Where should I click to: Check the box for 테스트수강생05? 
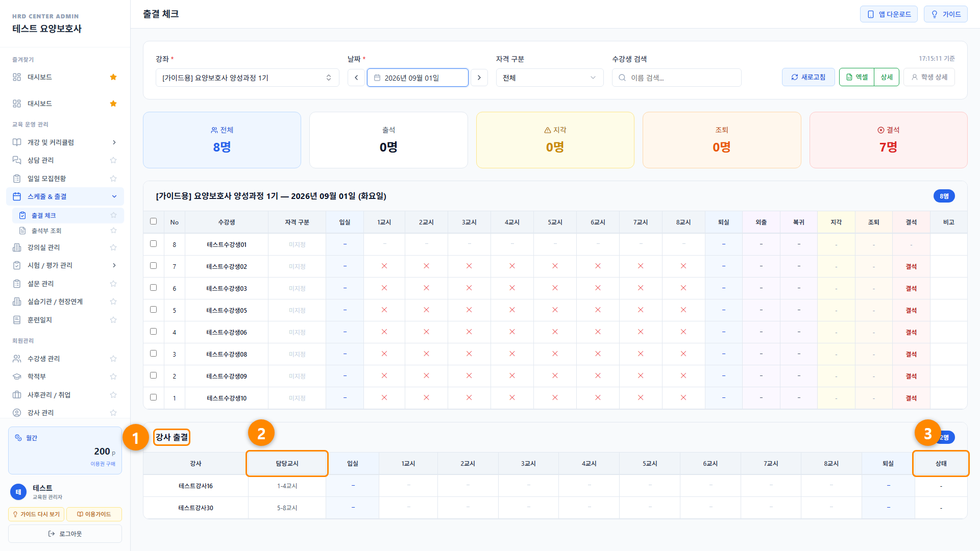153,310
